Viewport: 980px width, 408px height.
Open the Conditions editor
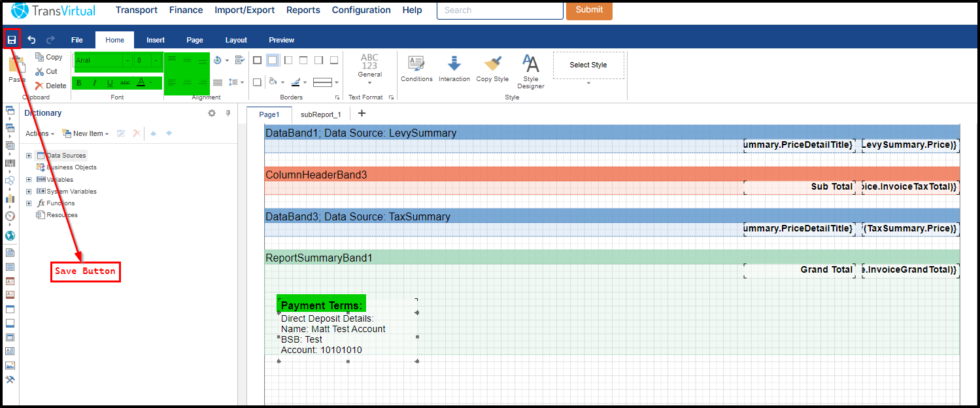[416, 69]
